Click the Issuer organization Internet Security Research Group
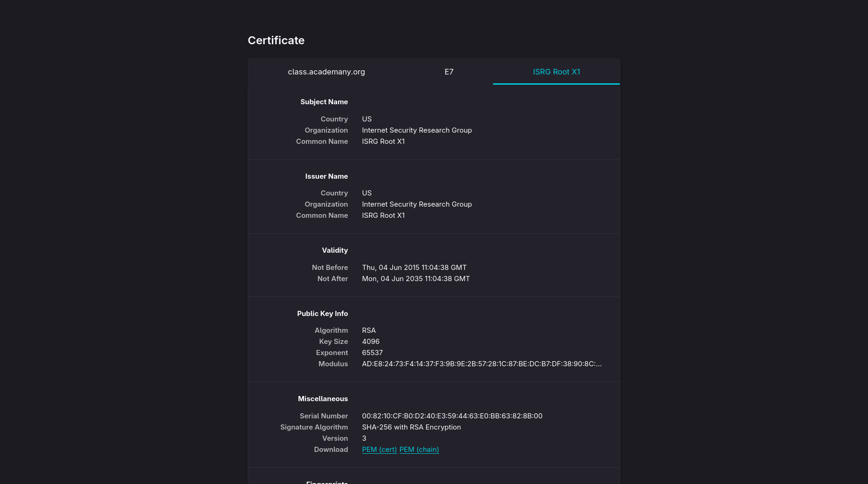 click(417, 204)
